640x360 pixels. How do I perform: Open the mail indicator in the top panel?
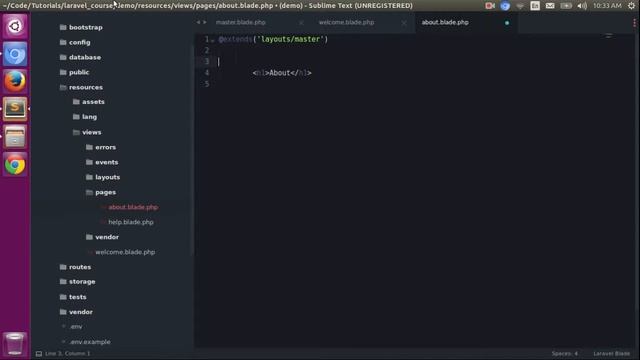tap(550, 6)
